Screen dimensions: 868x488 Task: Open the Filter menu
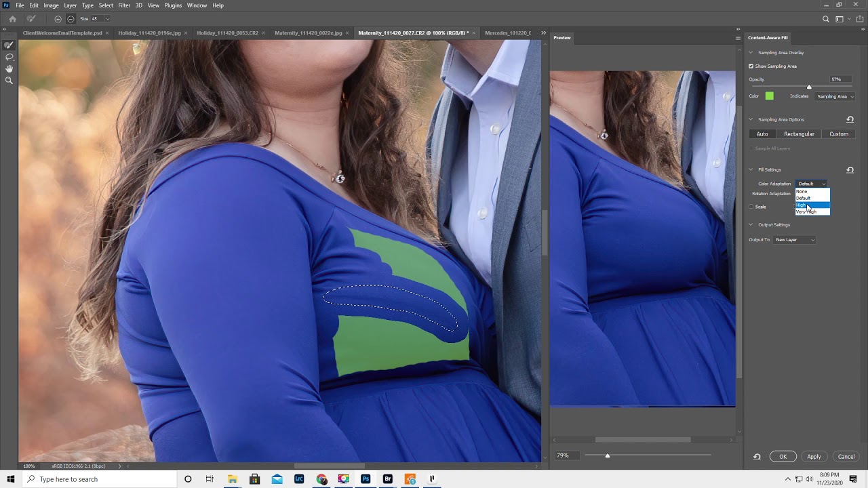click(x=124, y=5)
